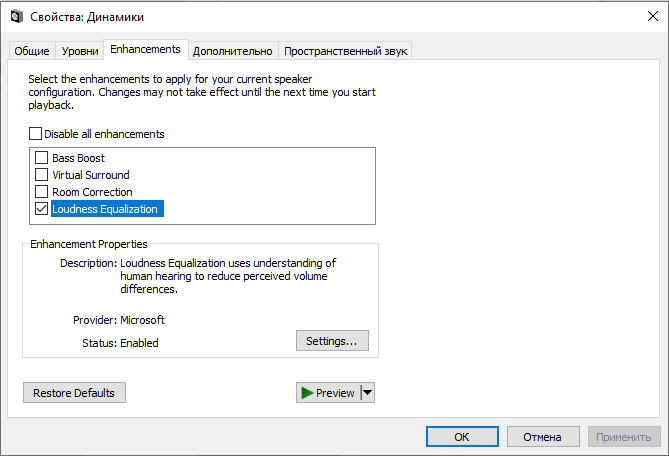Confirm with the OK button
The image size is (669, 456).
click(x=461, y=437)
